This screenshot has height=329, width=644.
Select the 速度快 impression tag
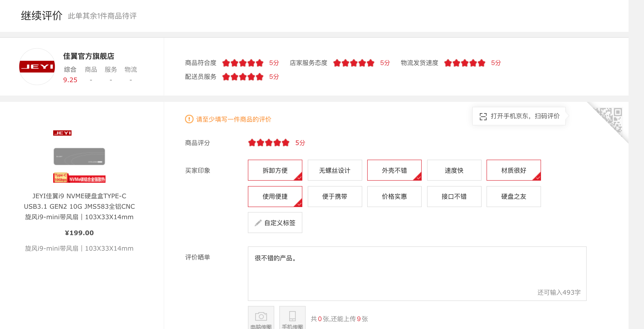click(x=454, y=170)
